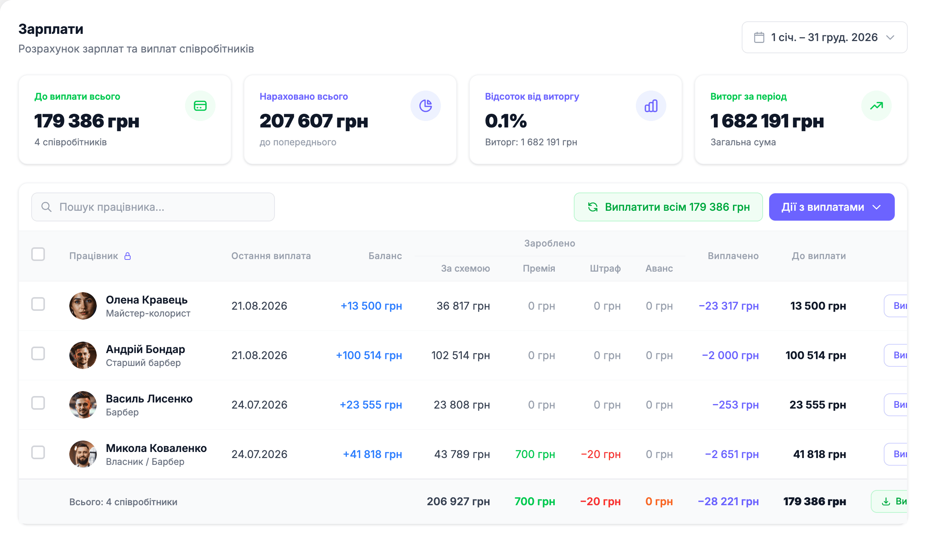Viewport: 926px width, 560px height.
Task: Mark the checkbox for Микола Коваленко
Action: tap(38, 453)
